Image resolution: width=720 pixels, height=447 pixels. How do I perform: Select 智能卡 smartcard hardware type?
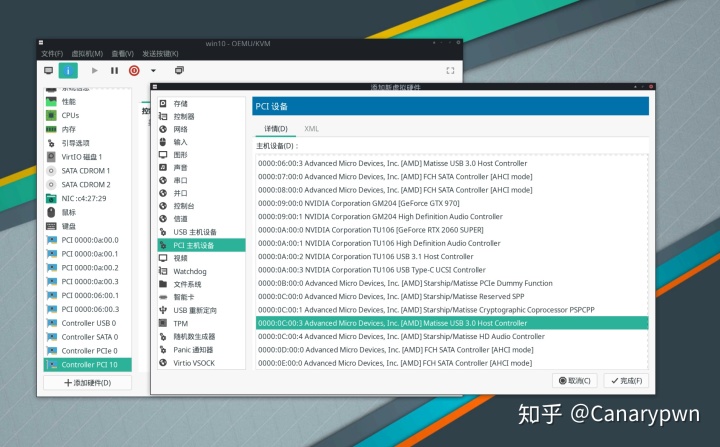coord(201,297)
